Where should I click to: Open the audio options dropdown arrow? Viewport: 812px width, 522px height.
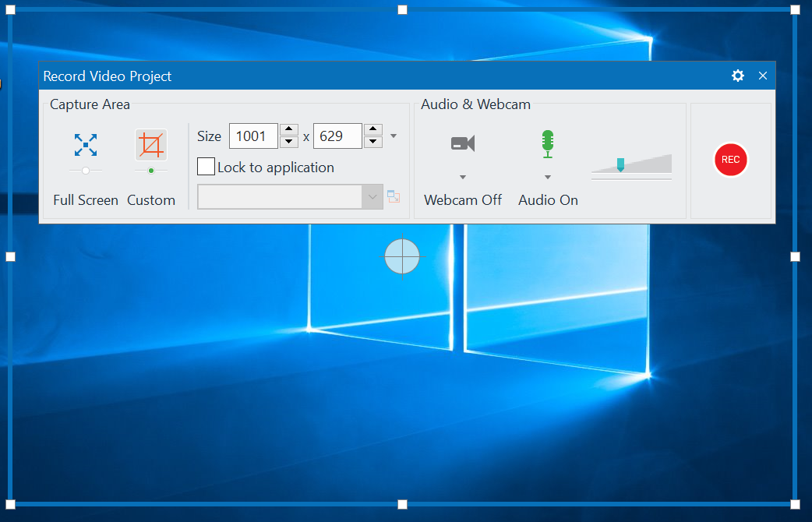(x=547, y=176)
